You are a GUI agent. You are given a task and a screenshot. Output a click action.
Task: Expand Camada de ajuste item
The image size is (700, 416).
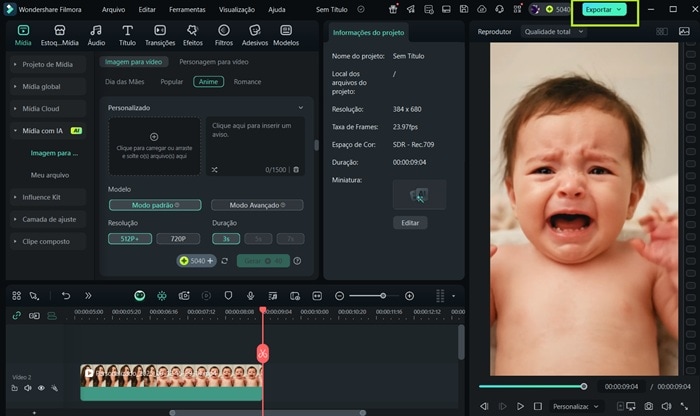[x=47, y=219]
